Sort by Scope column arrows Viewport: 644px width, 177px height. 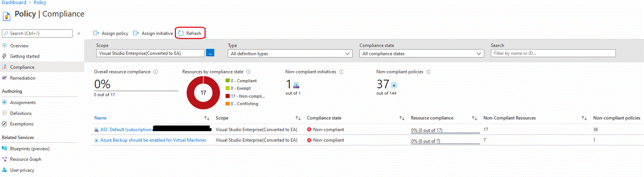click(298, 118)
